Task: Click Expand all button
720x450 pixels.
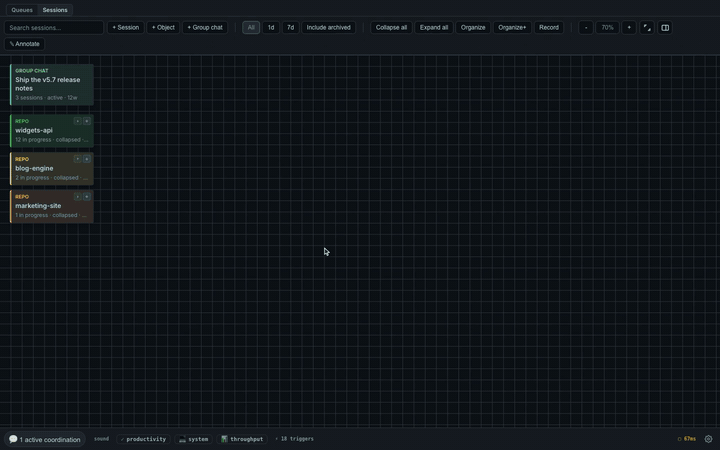Action: (x=433, y=28)
